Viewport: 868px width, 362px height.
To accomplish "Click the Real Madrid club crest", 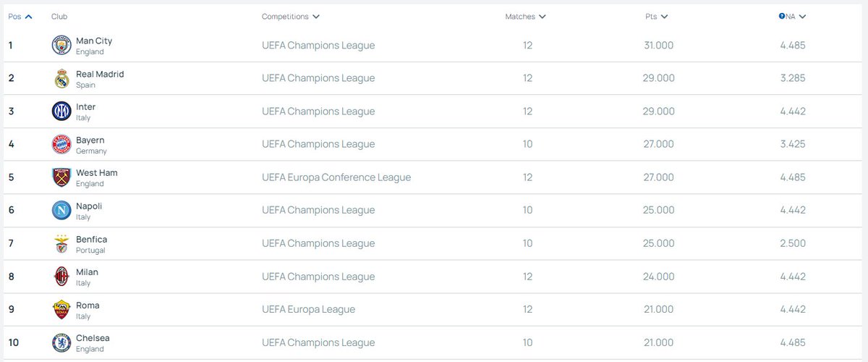I will (x=61, y=78).
